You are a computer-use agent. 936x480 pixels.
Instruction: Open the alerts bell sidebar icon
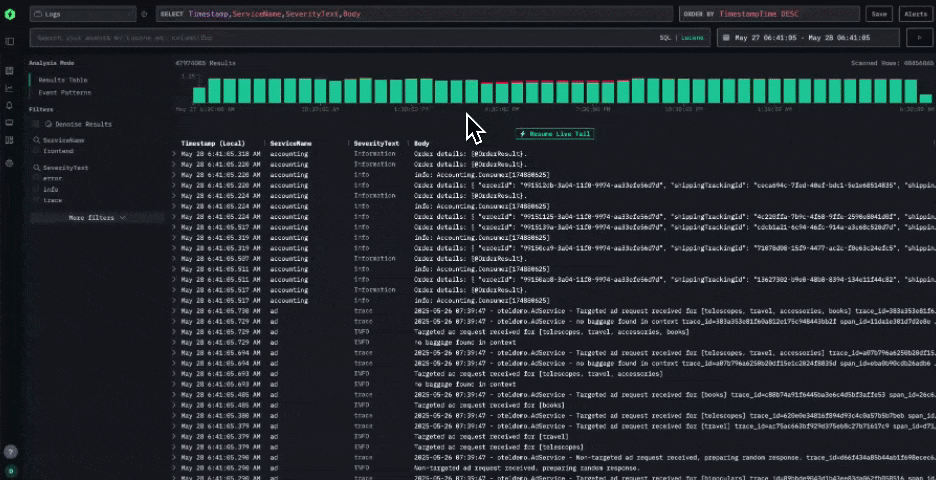[9, 105]
